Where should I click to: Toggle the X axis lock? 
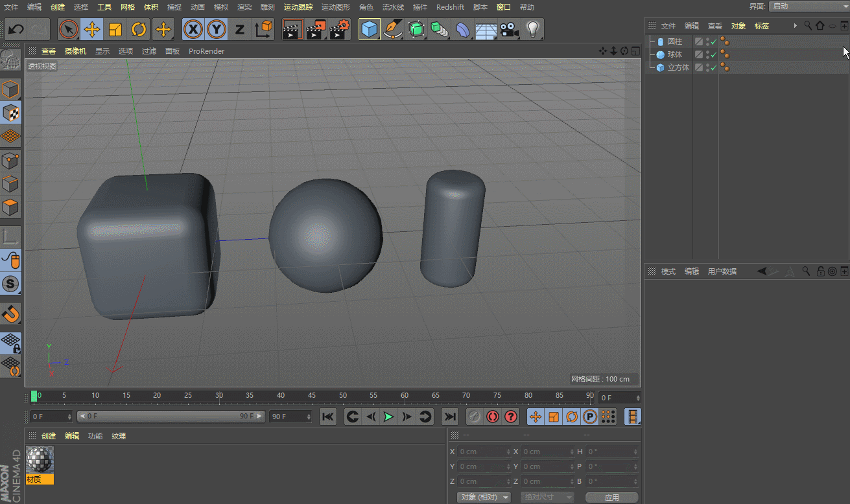(193, 29)
